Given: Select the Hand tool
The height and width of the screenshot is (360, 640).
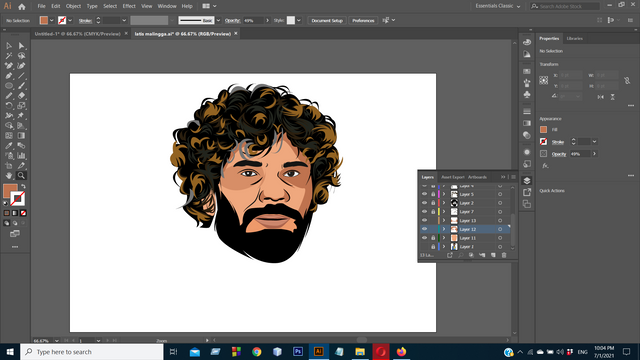Looking at the screenshot, I should (x=9, y=176).
